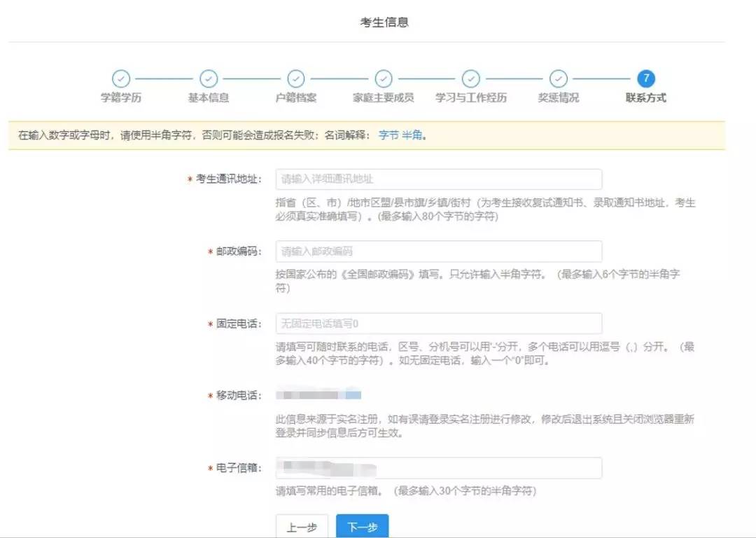Focus the 考生通讯地址 input field

click(439, 179)
